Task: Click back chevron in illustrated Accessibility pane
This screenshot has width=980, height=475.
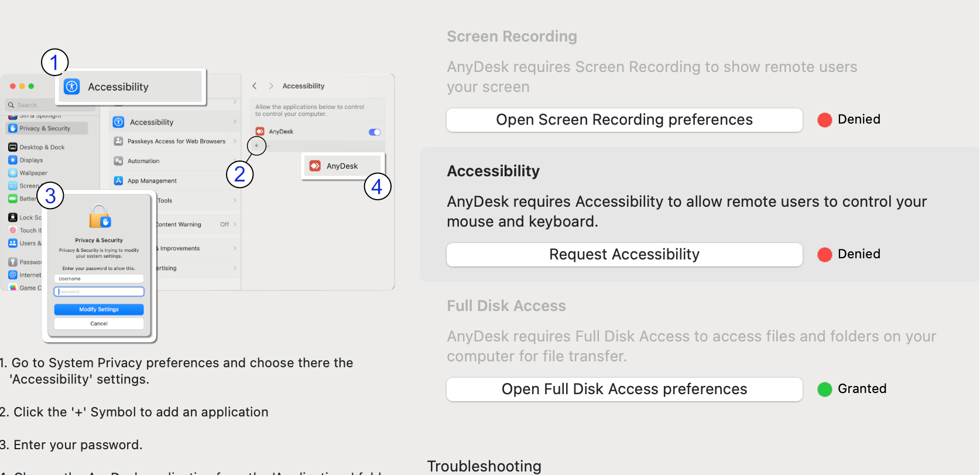Action: point(255,86)
